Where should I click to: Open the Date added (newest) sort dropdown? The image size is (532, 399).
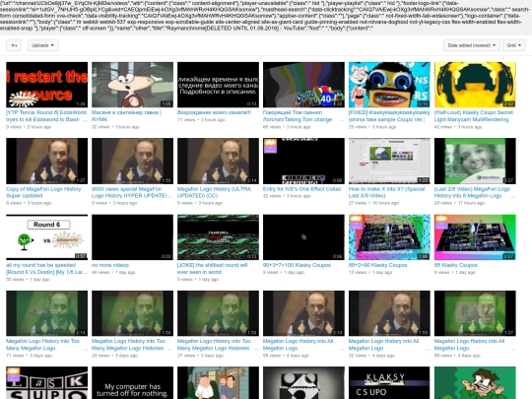pyautogui.click(x=471, y=45)
